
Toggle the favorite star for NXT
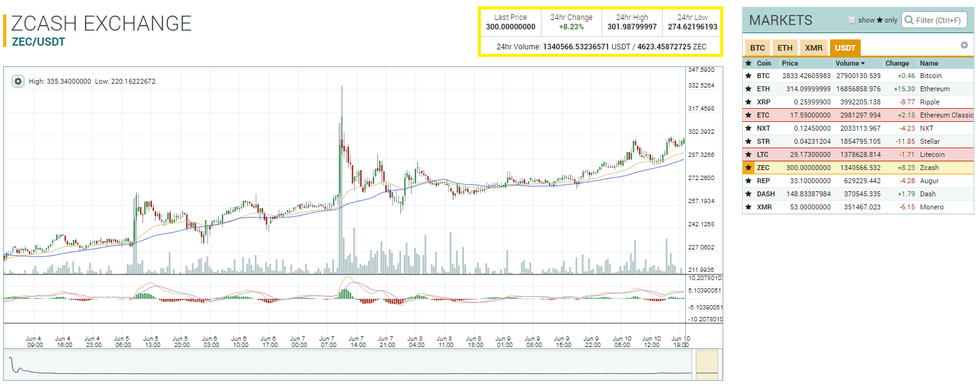[748, 128]
